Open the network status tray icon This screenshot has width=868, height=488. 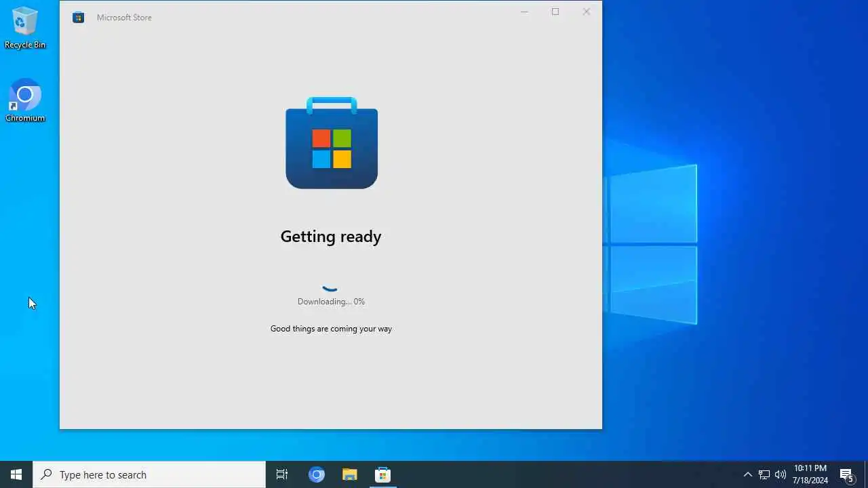coord(764,474)
